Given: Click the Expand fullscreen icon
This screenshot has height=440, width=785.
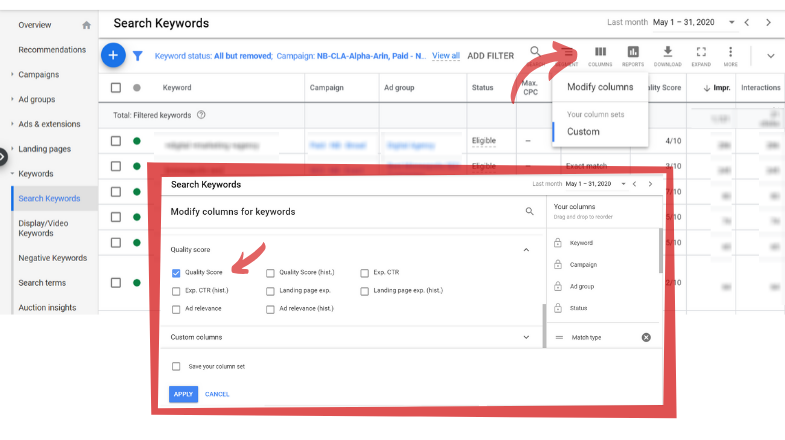Looking at the screenshot, I should 700,55.
